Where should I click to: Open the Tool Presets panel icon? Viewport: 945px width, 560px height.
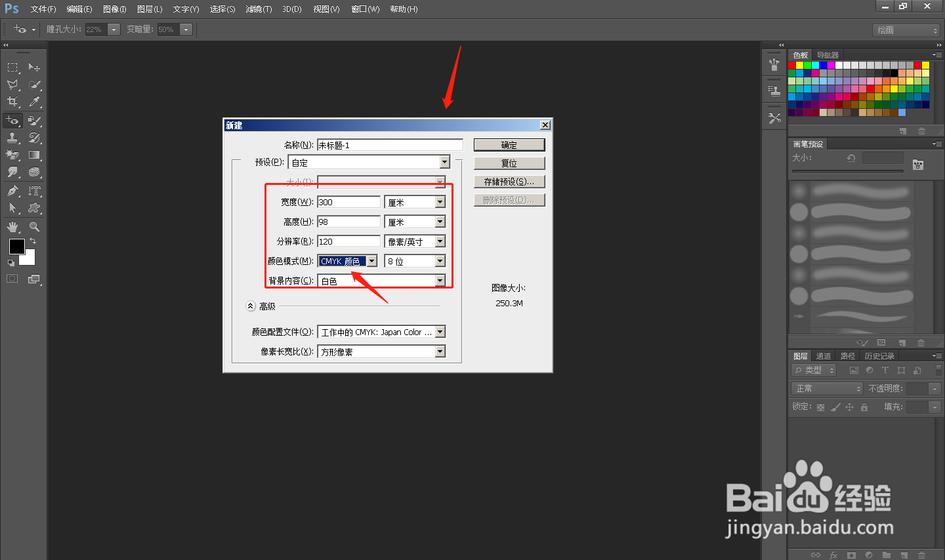click(x=774, y=119)
